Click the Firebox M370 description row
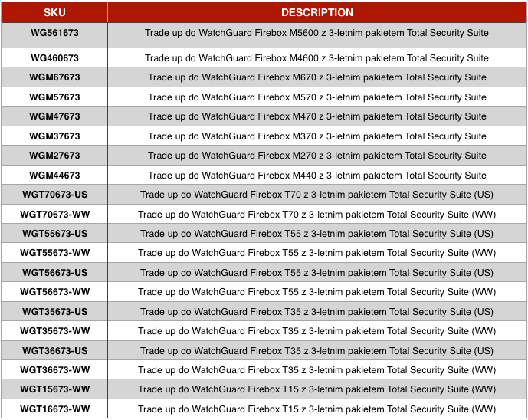Image resolution: width=528 pixels, height=420 pixels. (x=316, y=136)
